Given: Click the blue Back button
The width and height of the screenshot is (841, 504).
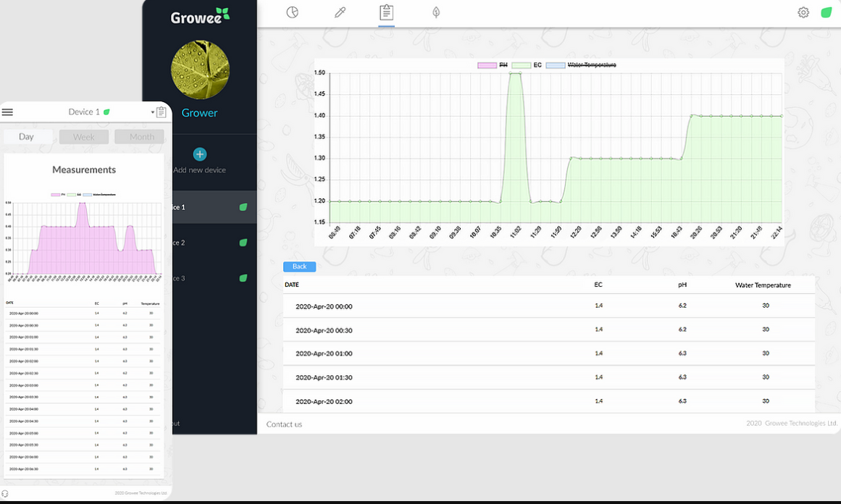Looking at the screenshot, I should (x=299, y=266).
